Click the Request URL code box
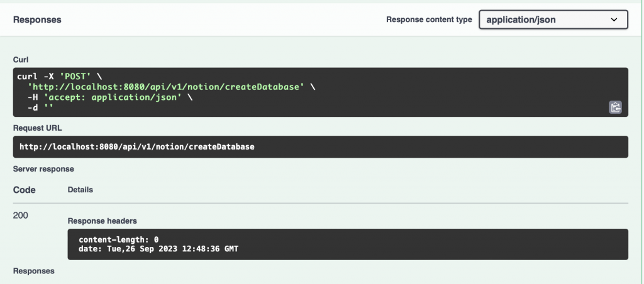The image size is (644, 284). pos(321,147)
